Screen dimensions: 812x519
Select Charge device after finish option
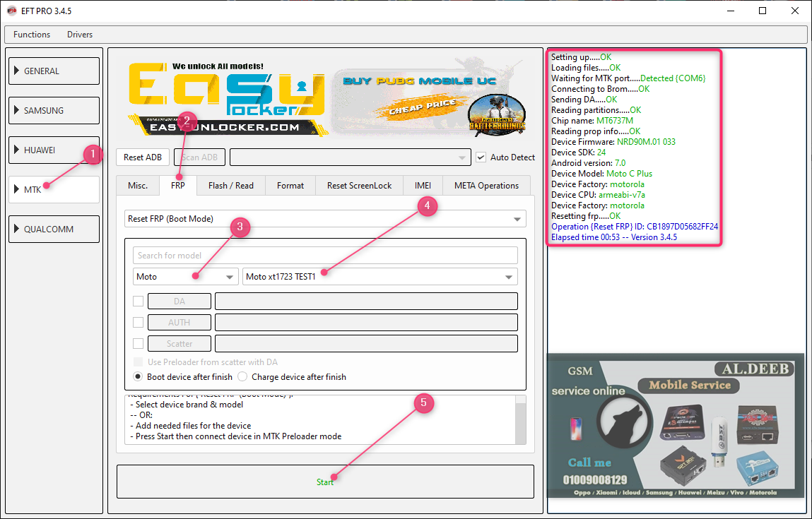[242, 376]
